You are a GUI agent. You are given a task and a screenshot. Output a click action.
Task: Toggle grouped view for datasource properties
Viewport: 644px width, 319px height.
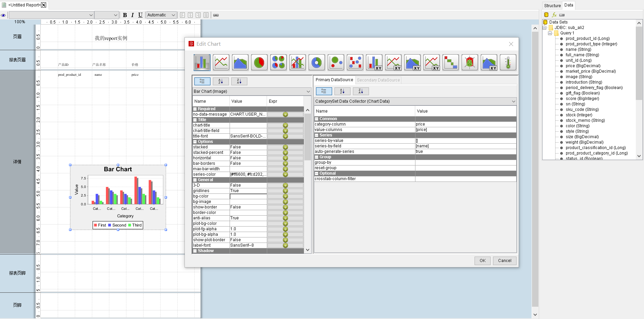point(324,91)
